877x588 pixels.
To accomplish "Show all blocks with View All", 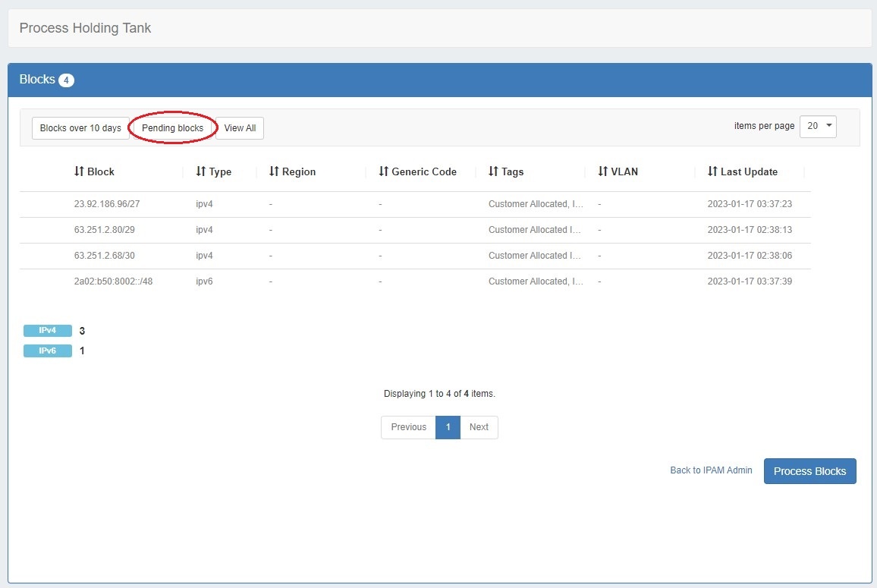I will click(x=240, y=128).
